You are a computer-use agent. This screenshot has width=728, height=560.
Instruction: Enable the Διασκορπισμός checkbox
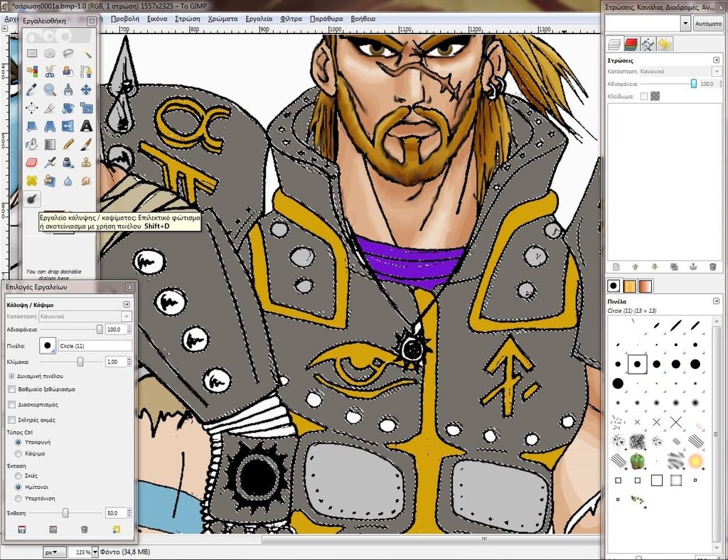coord(12,404)
